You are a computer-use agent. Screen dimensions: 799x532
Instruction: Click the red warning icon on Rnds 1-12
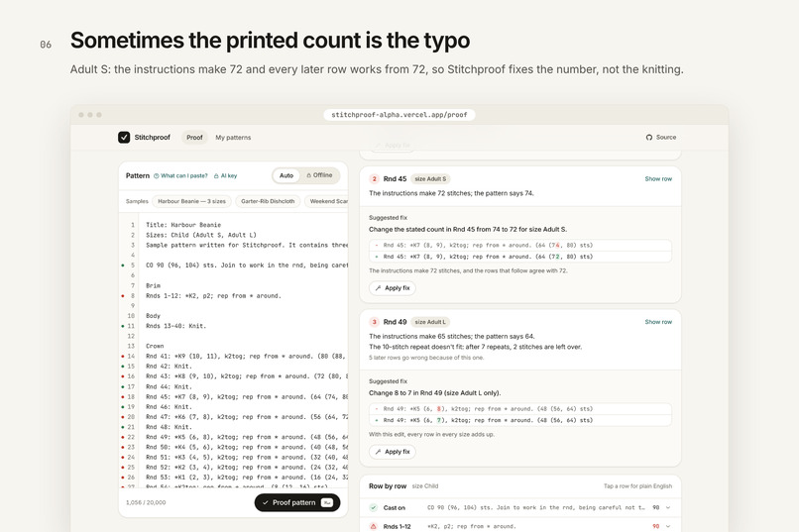(x=374, y=526)
